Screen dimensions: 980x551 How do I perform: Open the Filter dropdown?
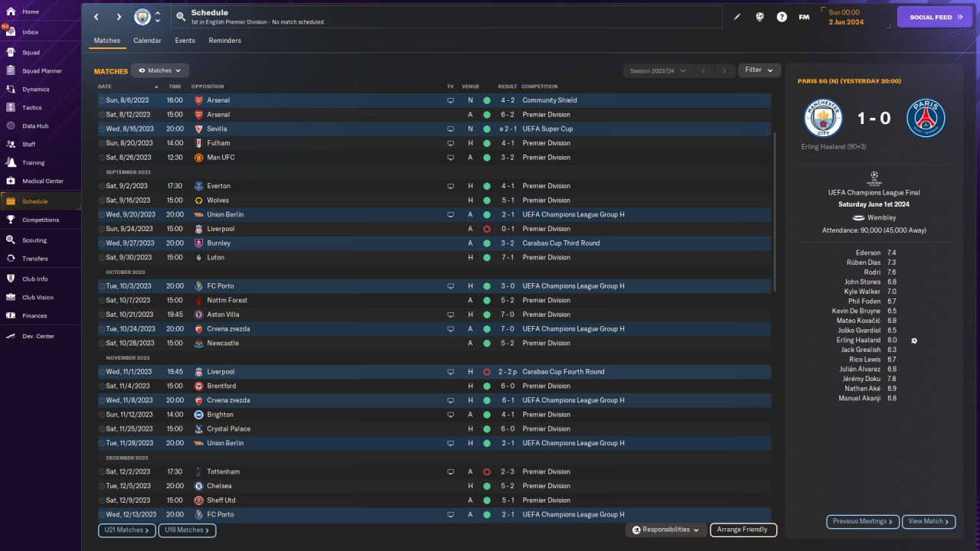[759, 70]
